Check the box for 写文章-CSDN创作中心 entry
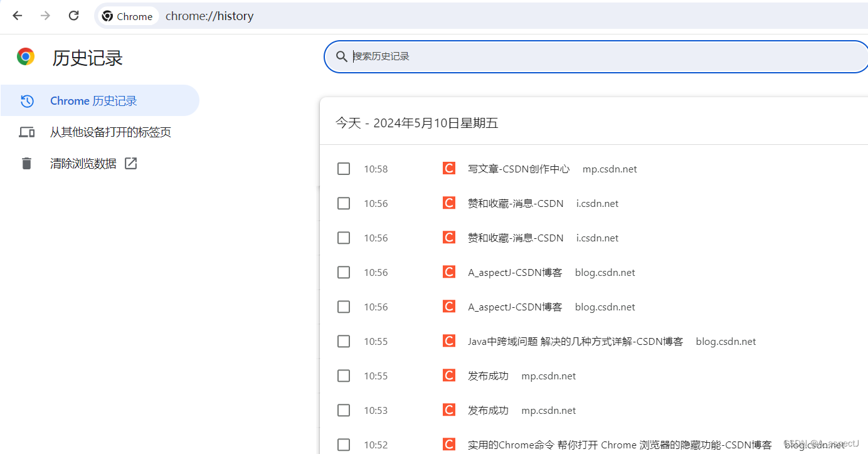 (344, 169)
